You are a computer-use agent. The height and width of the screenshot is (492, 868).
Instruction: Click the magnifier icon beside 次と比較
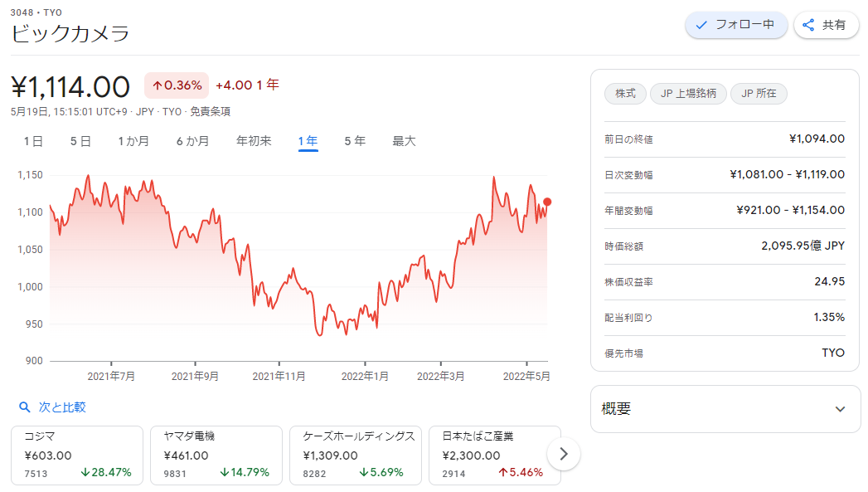24,407
